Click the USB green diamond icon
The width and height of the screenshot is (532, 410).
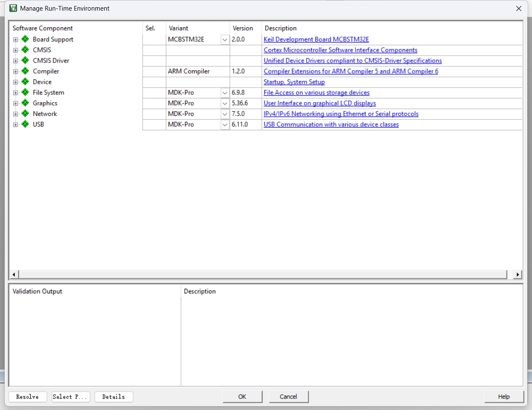coord(26,124)
